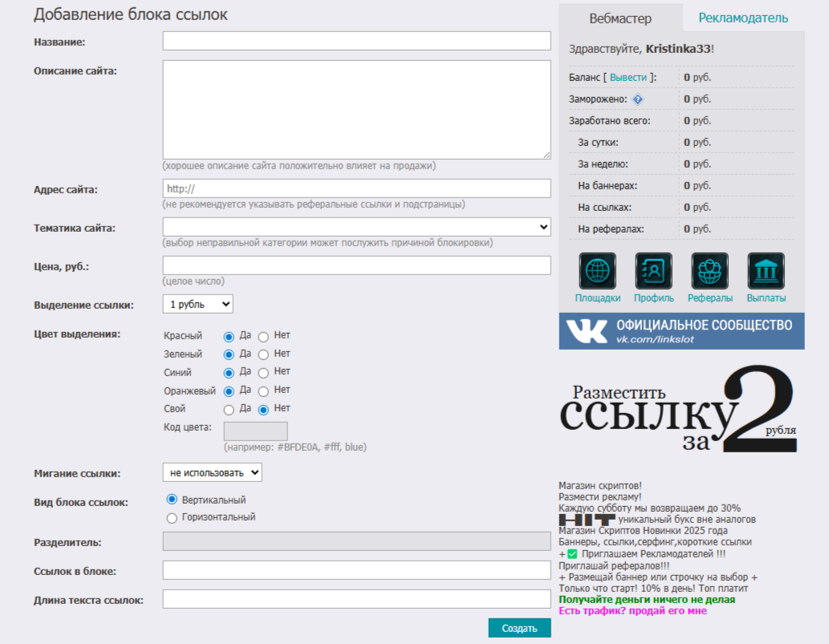
Task: Click the Длина текста ссылок field
Action: [x=356, y=599]
